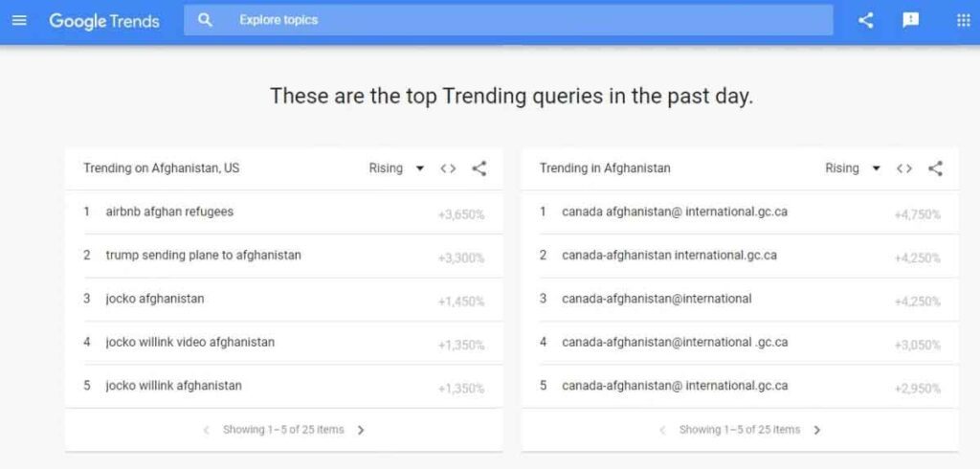Go to next page of Afghanistan queries
Image resolution: width=980 pixels, height=469 pixels.
tap(817, 430)
